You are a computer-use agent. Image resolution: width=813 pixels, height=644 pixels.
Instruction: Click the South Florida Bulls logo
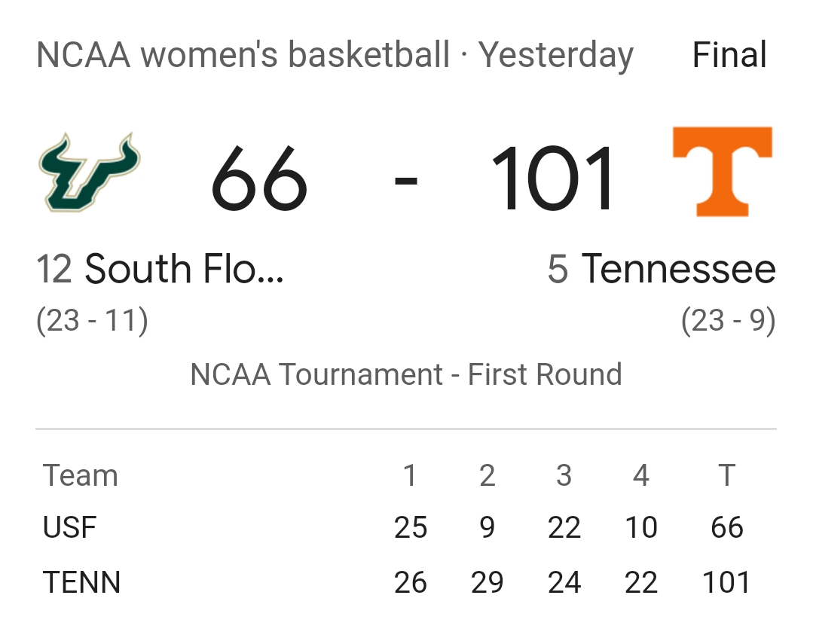coord(90,172)
